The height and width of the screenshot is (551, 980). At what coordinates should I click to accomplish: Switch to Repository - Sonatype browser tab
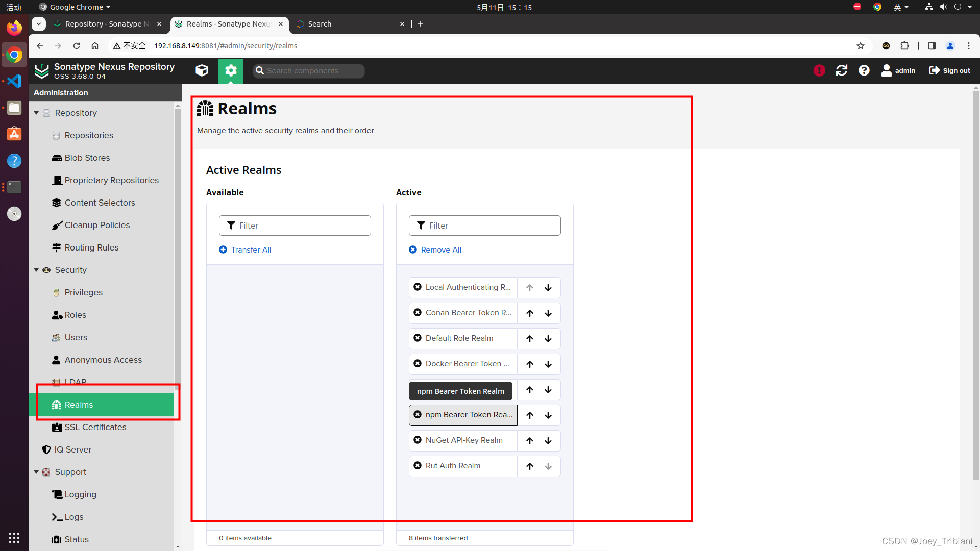tap(107, 24)
